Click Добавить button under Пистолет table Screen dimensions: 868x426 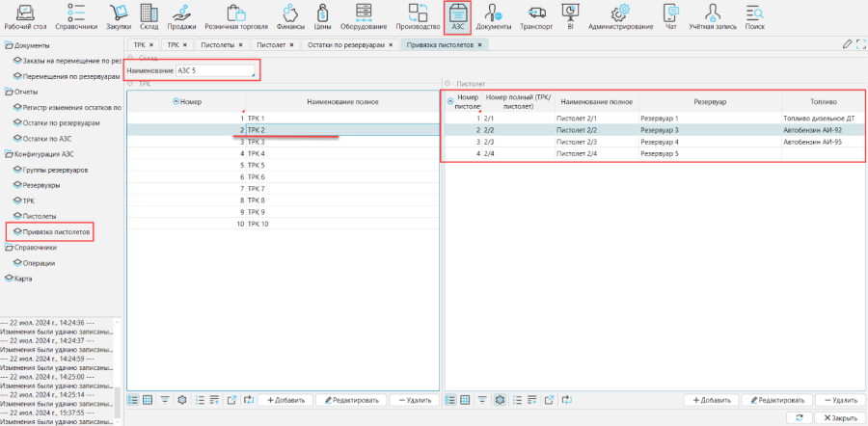pos(713,399)
